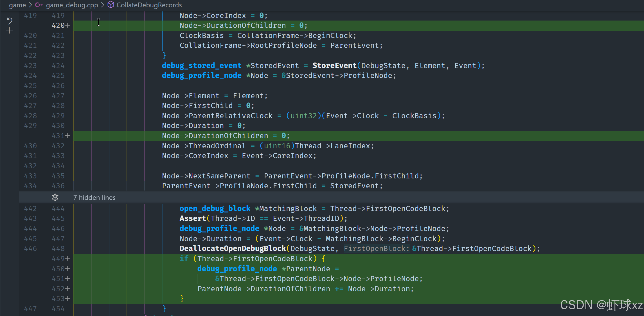Click the stage change plus icon
Screen dimensions: 644x316
point(10,30)
